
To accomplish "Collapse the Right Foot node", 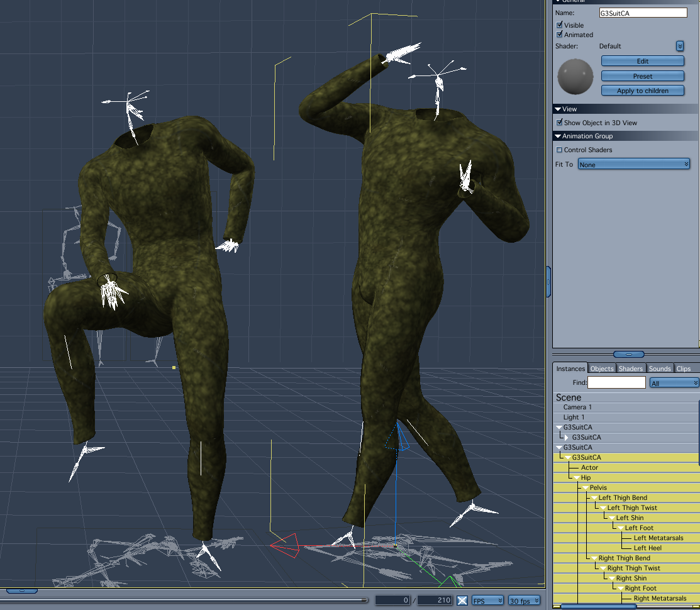I will point(621,589).
